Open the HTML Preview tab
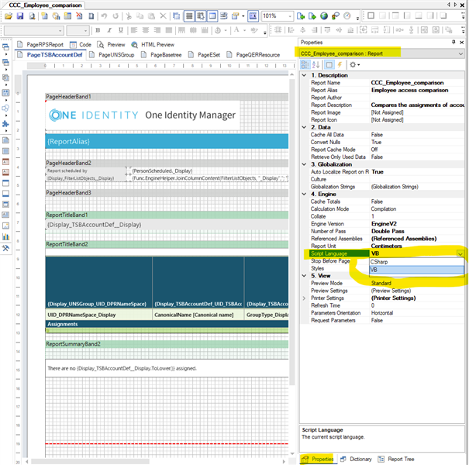This screenshot has height=465, width=476. click(153, 45)
